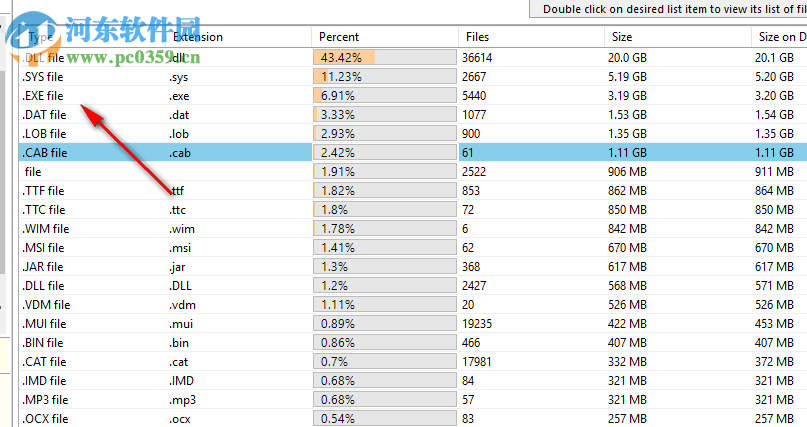Click the 422 MB size cell
This screenshot has height=427, width=807.
pos(627,324)
